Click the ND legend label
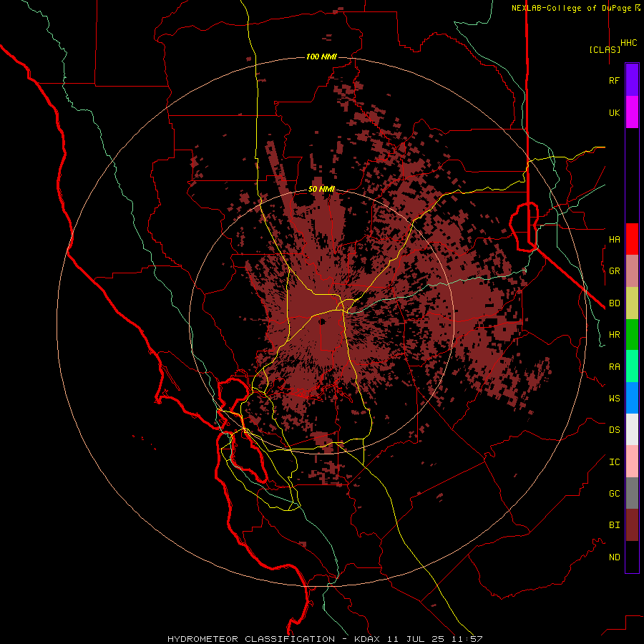 (614, 557)
